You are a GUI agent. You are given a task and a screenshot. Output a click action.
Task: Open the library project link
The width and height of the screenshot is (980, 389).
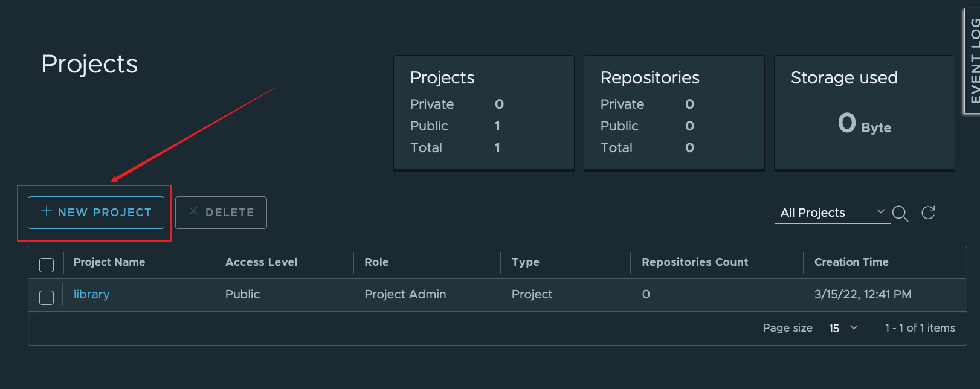(x=91, y=294)
